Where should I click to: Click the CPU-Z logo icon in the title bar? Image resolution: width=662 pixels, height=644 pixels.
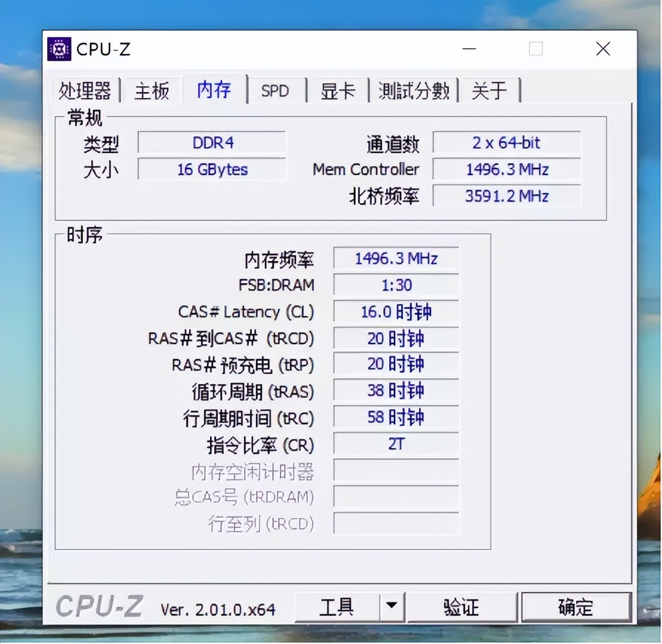click(x=59, y=49)
